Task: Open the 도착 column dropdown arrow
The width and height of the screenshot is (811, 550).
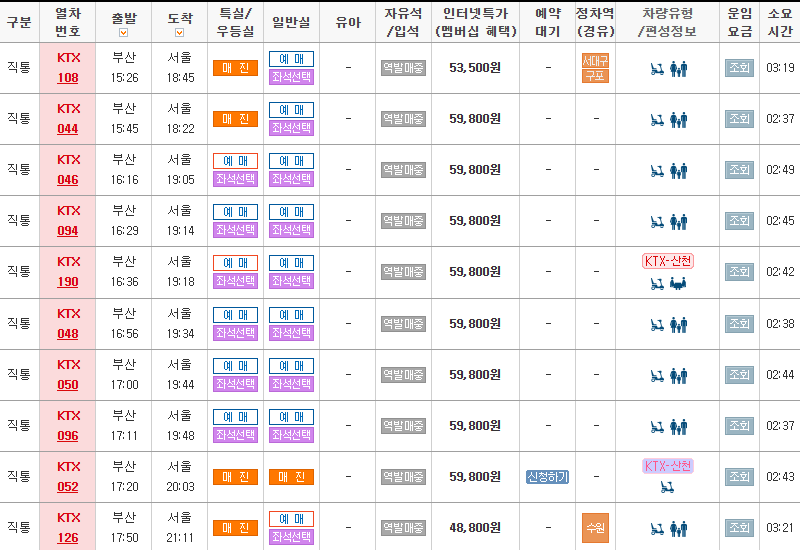Action: click(x=179, y=33)
